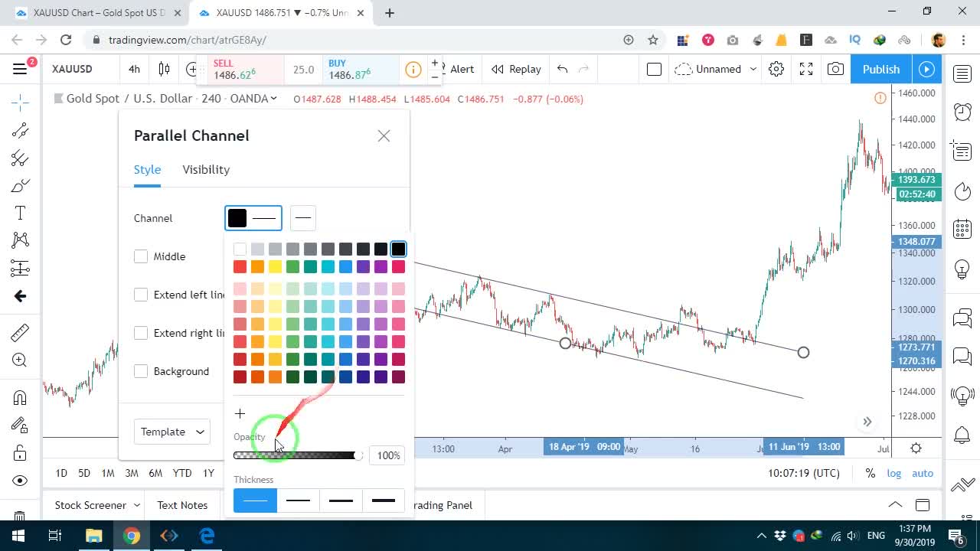980x551 pixels.
Task: Select the zoom in tool
Action: click(x=20, y=360)
